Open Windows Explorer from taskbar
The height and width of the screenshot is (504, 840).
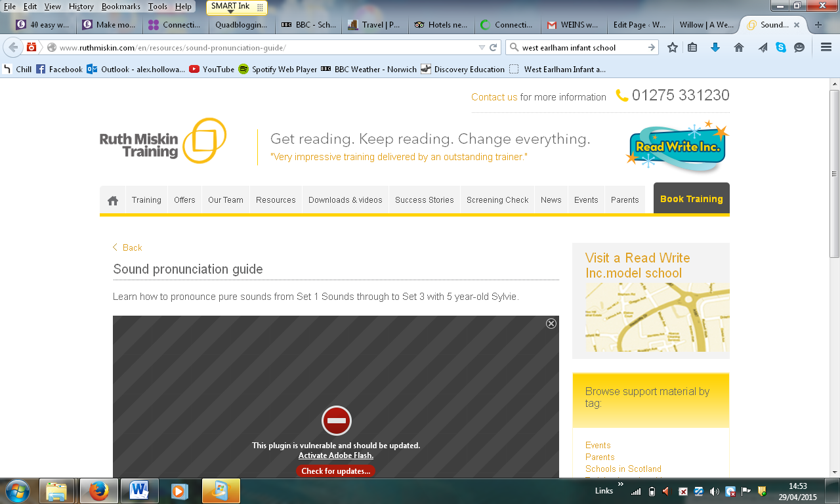point(56,491)
